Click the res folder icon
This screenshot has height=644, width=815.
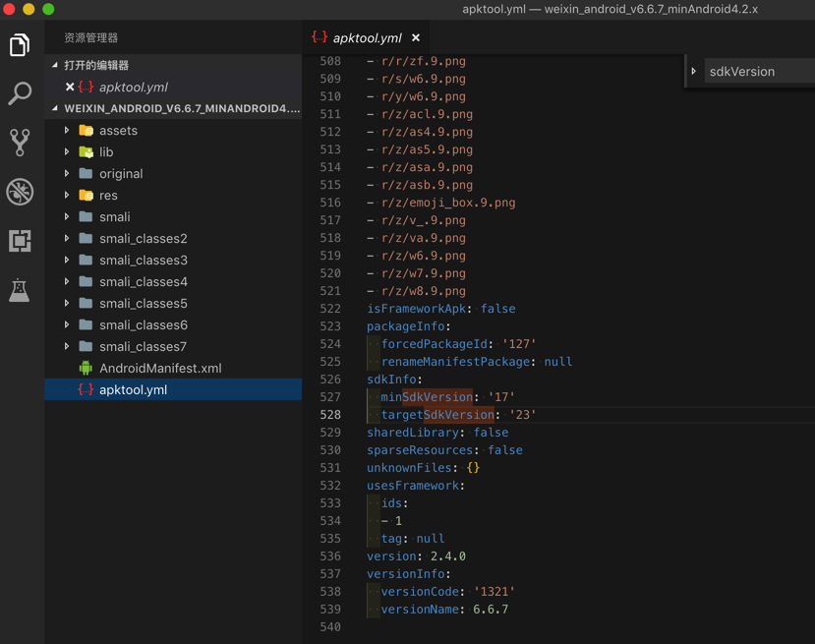[86, 196]
